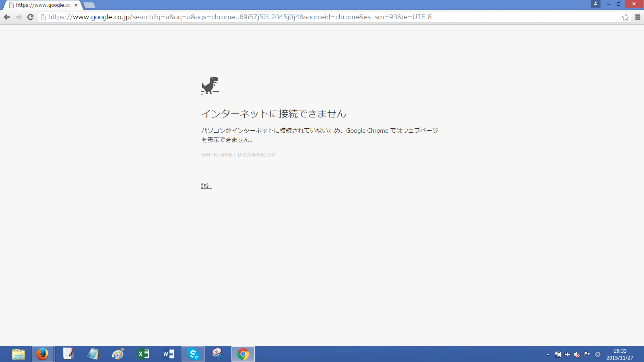Viewport: 644px width, 362px height.
Task: Reload the page with the refresh icon
Action: [30, 17]
